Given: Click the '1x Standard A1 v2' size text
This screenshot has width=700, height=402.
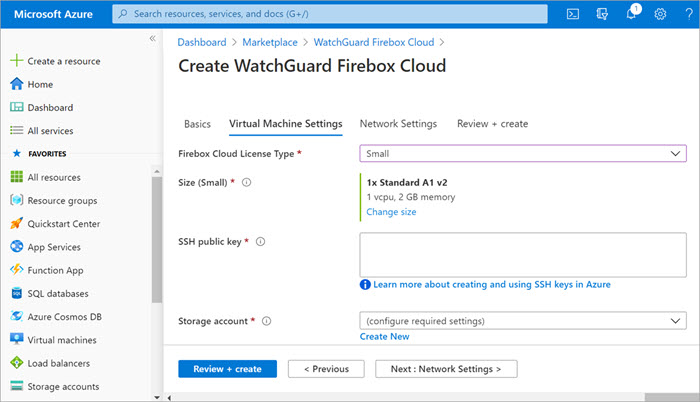Looking at the screenshot, I should pos(407,182).
